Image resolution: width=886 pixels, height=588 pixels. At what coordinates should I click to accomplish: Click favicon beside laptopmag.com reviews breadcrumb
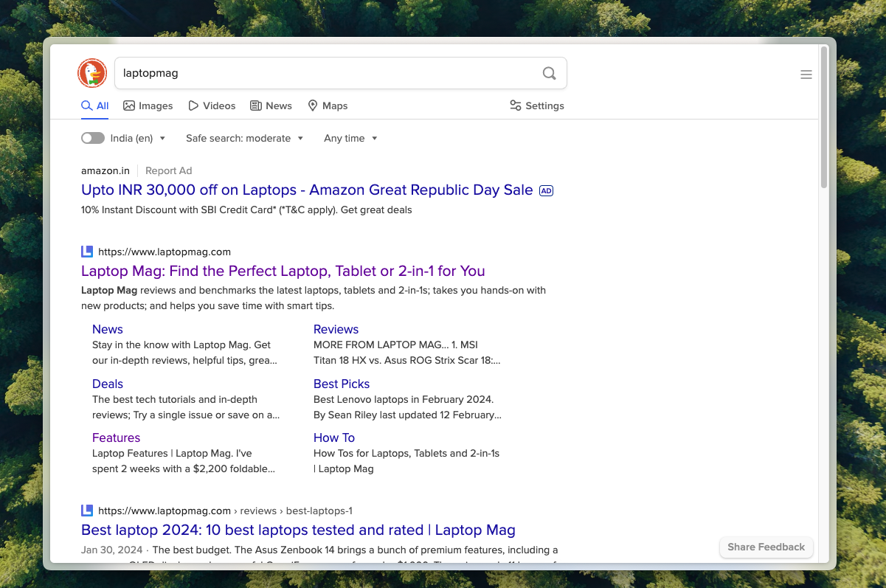pos(87,511)
